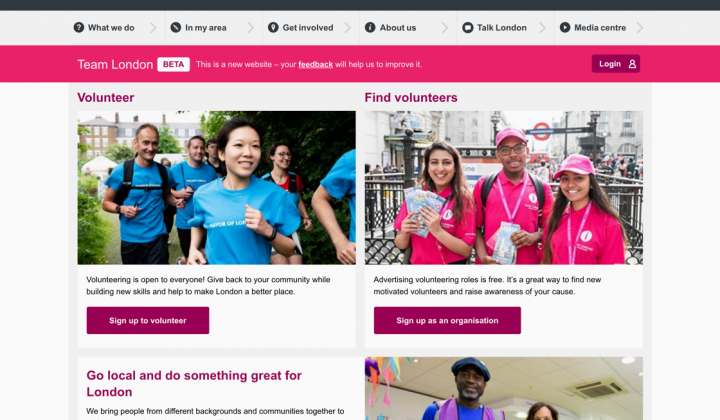Click the runners photo under Volunteer

[217, 188]
